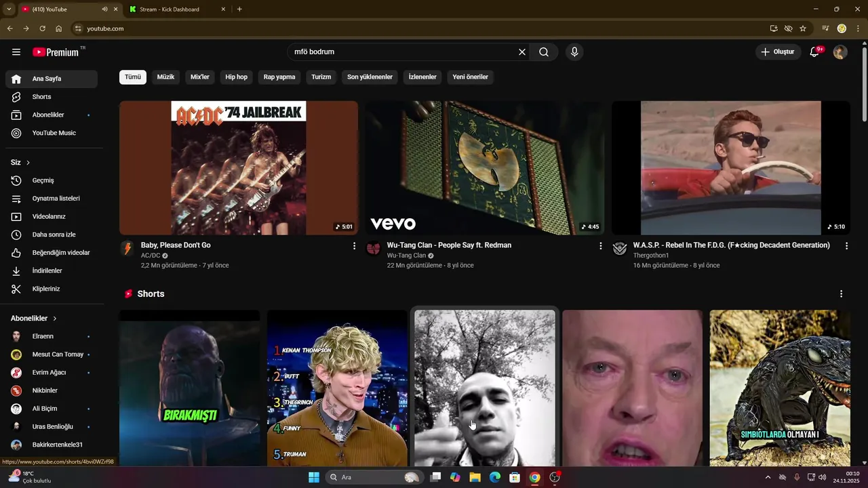Open Daha sonra izle list
The width and height of the screenshot is (868, 488).
(52, 235)
